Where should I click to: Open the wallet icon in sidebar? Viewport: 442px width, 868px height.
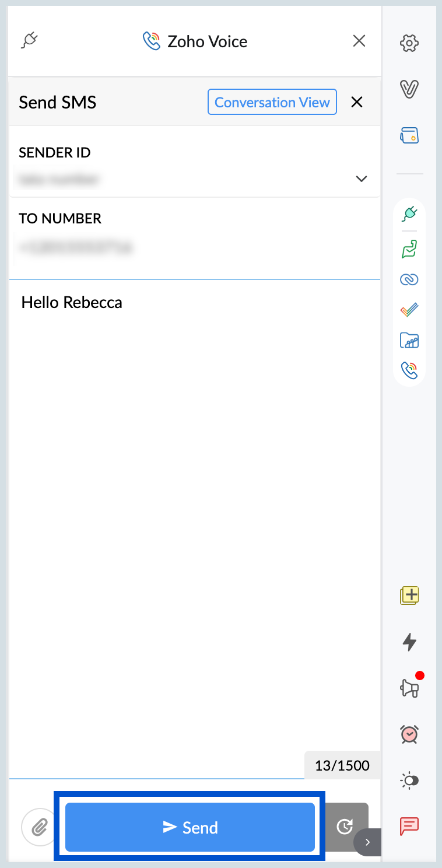(410, 136)
